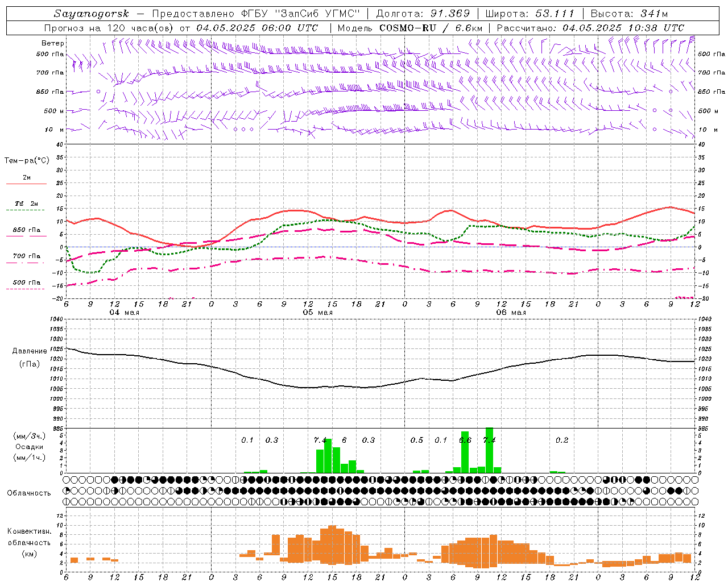Click the '0.5' three-hour precipitation value

[417, 440]
